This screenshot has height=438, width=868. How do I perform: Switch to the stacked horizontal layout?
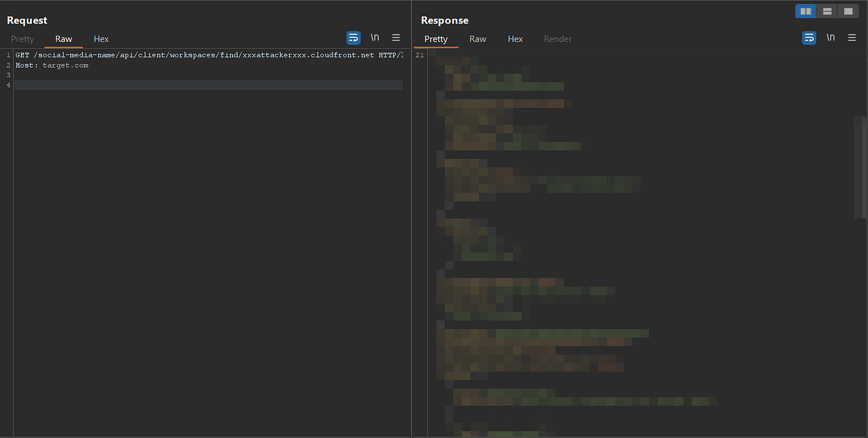coord(826,11)
